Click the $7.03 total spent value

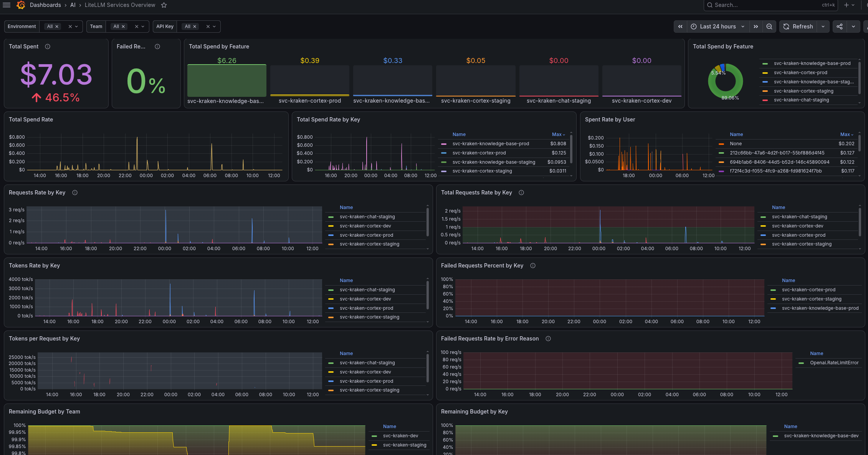coord(56,75)
